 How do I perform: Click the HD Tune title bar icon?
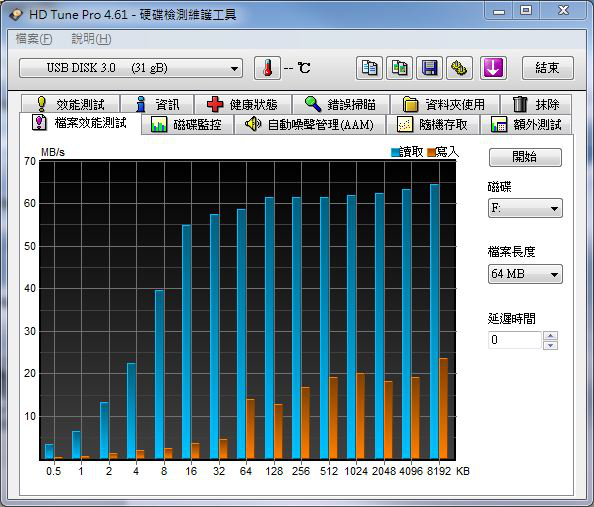(16, 15)
